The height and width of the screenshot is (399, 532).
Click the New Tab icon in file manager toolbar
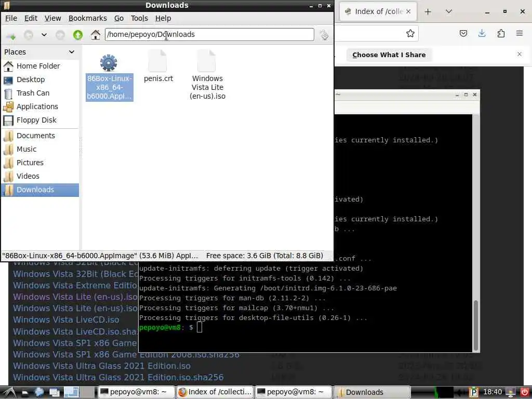tap(11, 35)
